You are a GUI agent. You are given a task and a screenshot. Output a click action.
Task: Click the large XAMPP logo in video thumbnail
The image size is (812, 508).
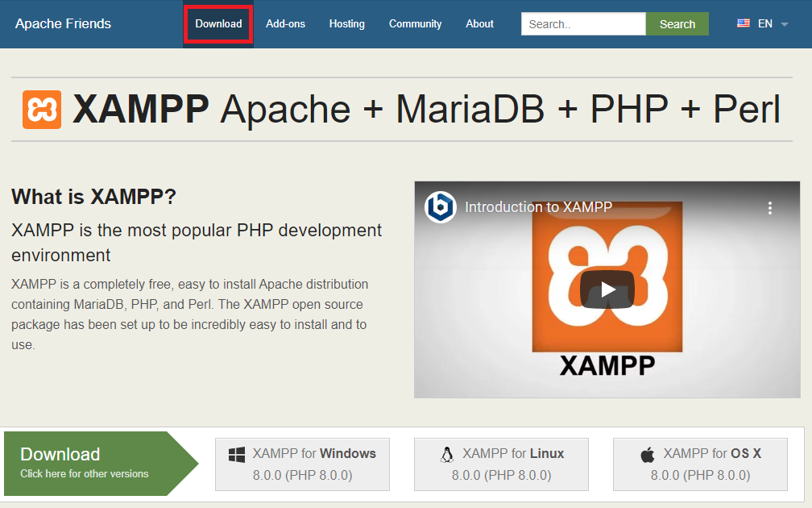point(607,277)
